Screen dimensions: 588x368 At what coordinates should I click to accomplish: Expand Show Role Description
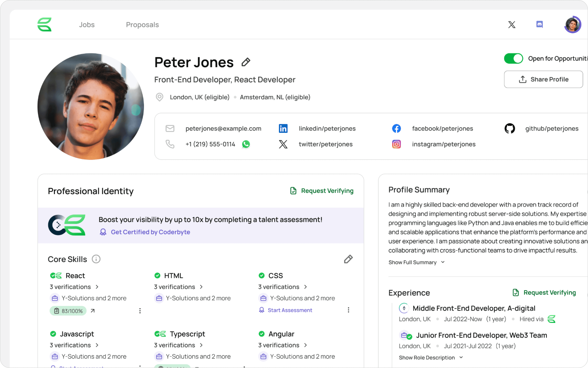(x=431, y=357)
